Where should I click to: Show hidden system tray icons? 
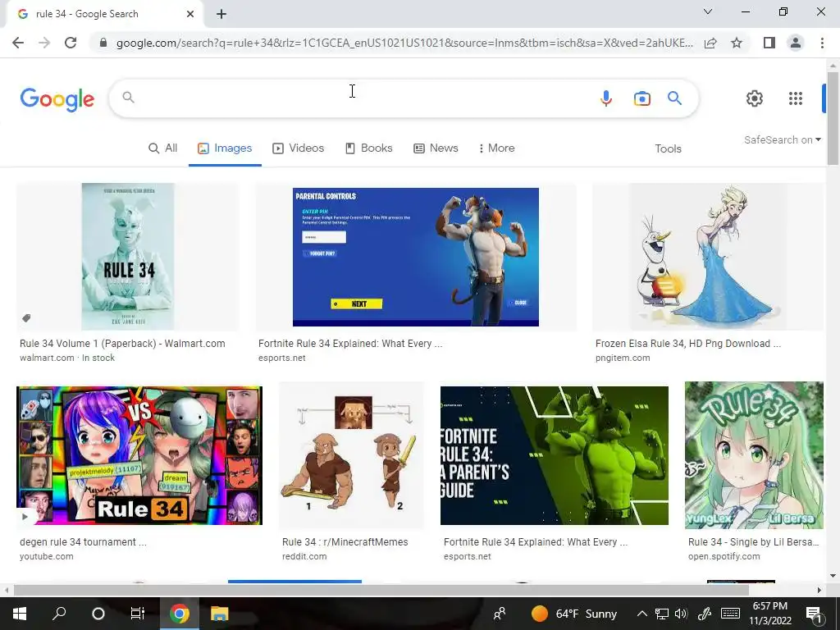point(641,614)
